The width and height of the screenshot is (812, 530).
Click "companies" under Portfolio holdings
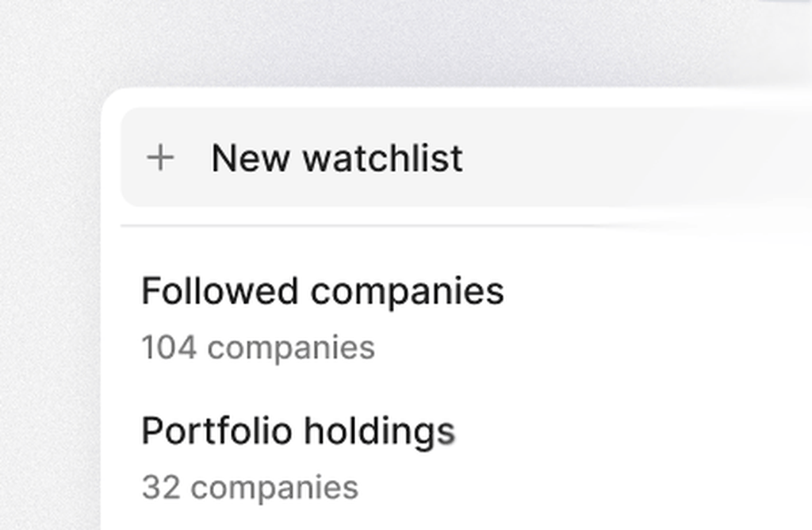coord(274,487)
